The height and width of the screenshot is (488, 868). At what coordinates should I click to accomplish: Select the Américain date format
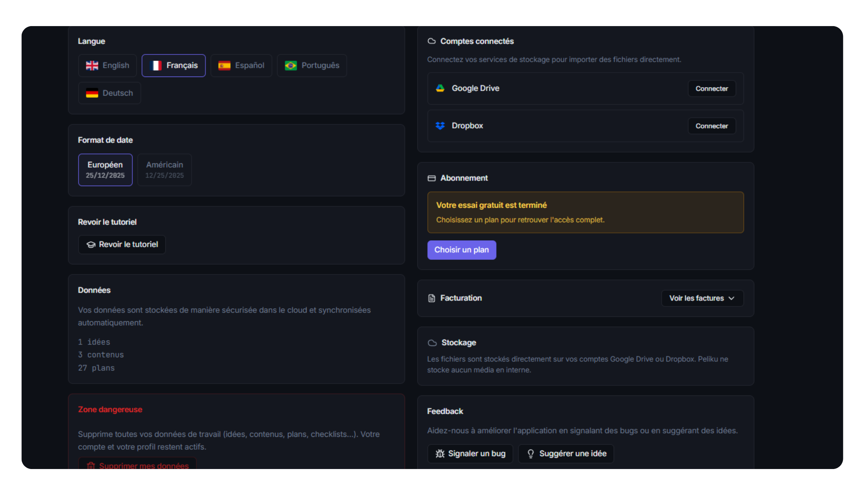164,169
